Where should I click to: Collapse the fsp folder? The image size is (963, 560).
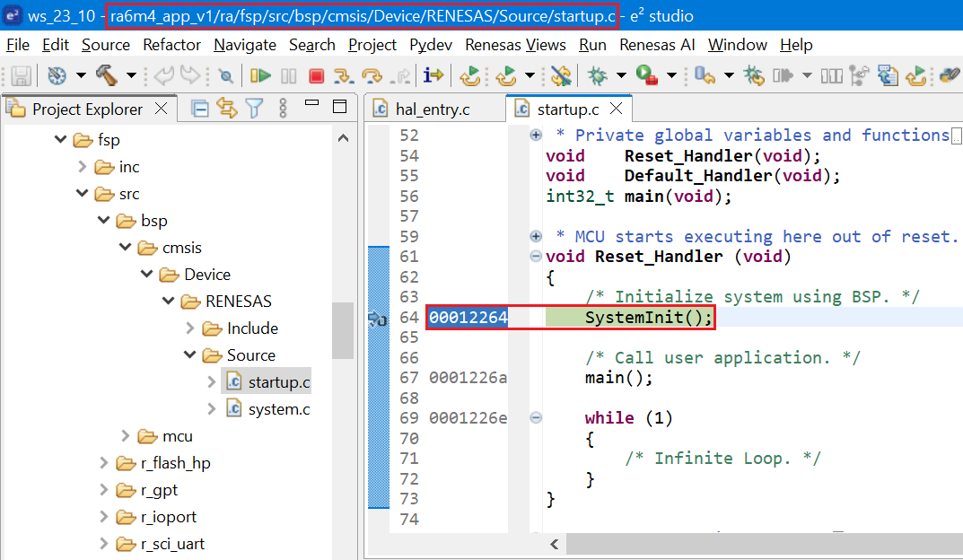point(60,139)
